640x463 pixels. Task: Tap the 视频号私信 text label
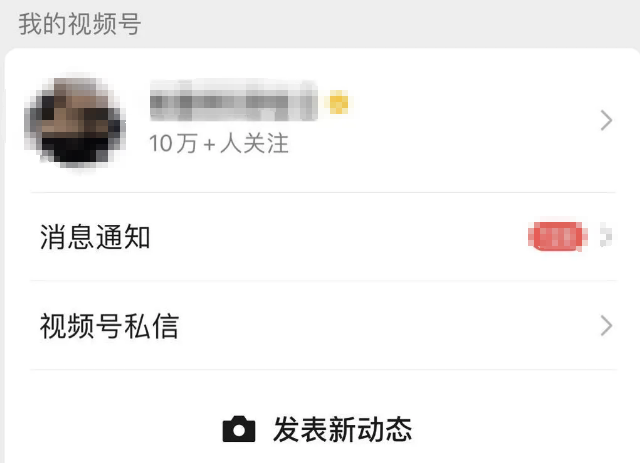point(109,326)
